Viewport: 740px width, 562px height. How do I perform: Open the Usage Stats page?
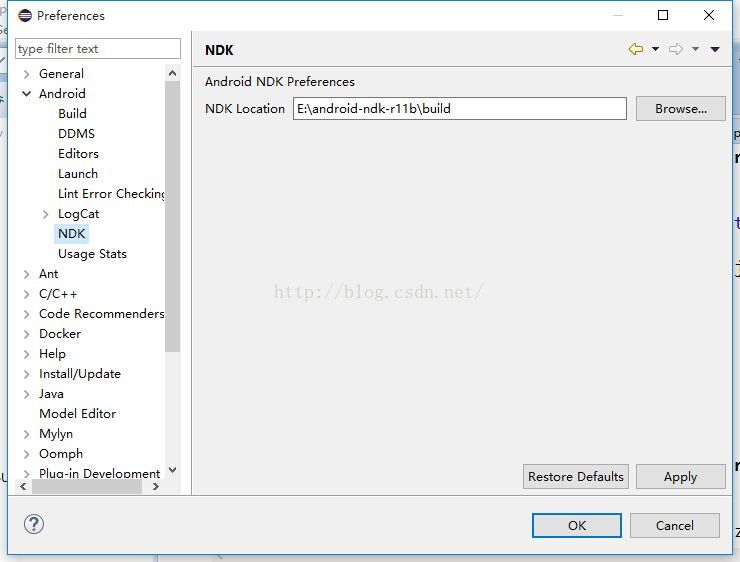92,254
